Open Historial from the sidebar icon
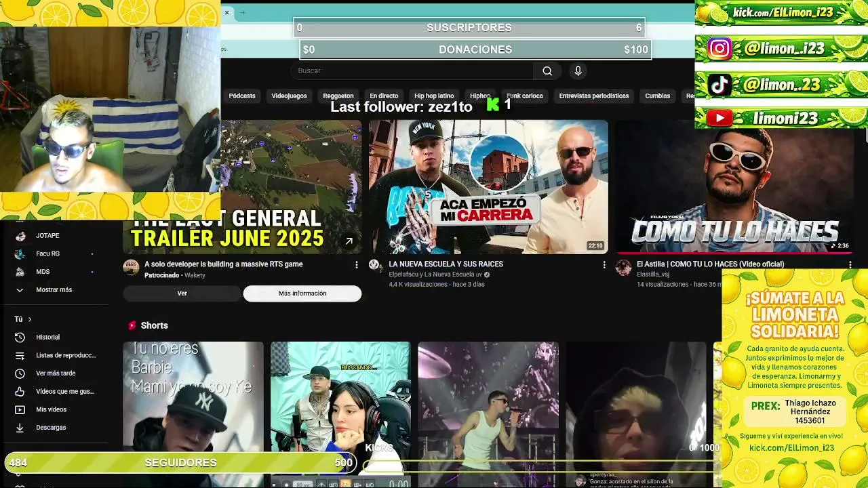The width and height of the screenshot is (868, 488). tap(20, 337)
